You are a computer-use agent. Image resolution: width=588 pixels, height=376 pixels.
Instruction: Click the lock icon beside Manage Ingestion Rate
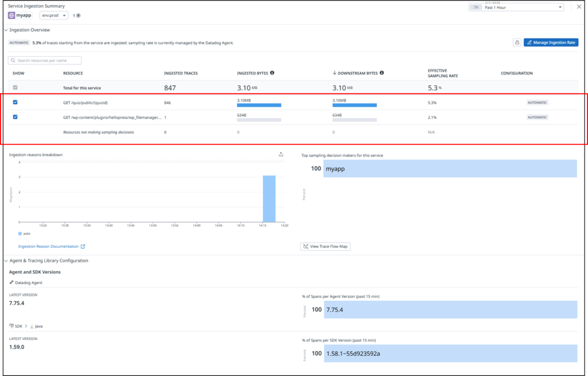coord(517,42)
